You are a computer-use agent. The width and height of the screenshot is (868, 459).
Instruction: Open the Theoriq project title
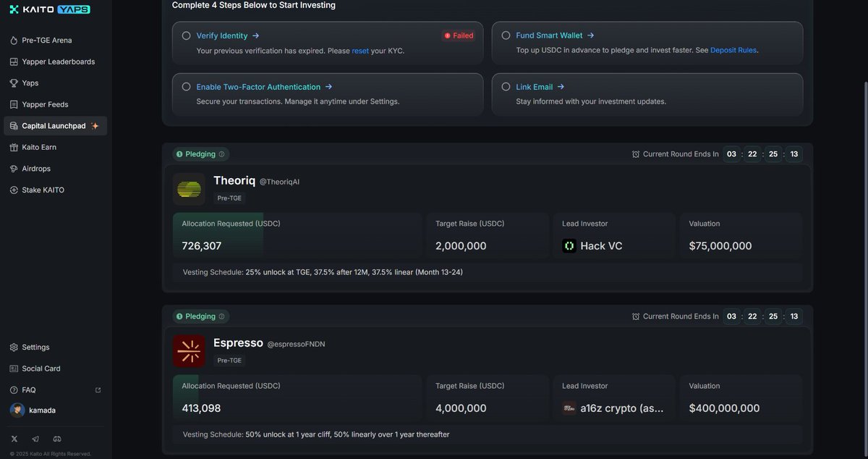click(234, 180)
